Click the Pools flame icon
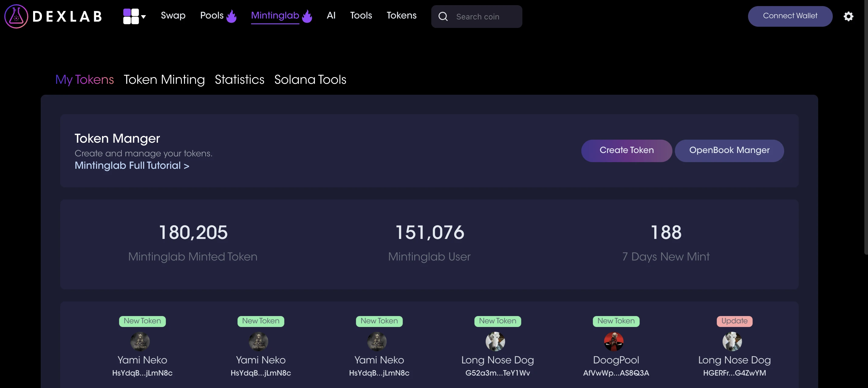Viewport: 868px width, 388px height. click(231, 15)
